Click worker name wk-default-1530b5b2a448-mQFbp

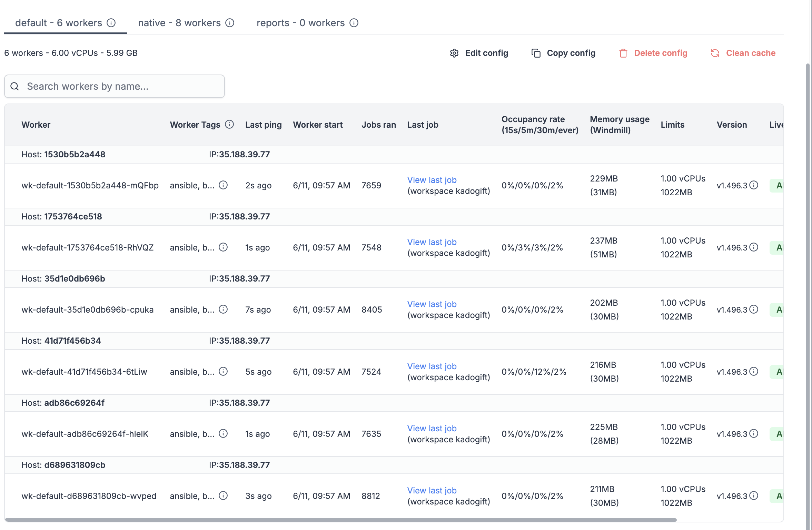click(90, 185)
